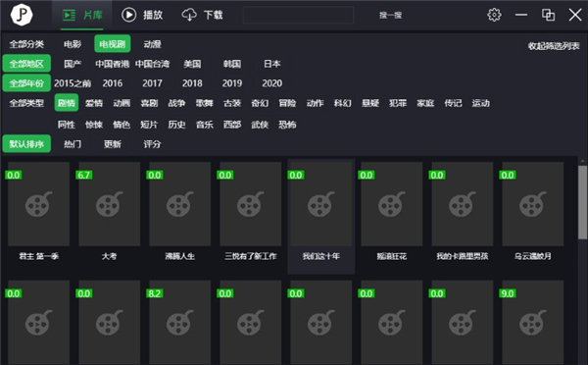Select the 悬疑 genre

point(370,103)
